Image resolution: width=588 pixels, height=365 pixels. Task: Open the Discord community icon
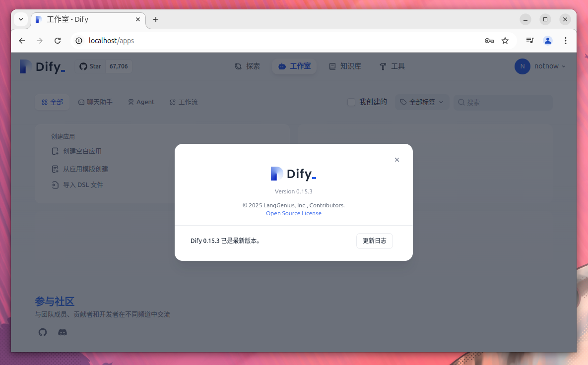pos(62,332)
